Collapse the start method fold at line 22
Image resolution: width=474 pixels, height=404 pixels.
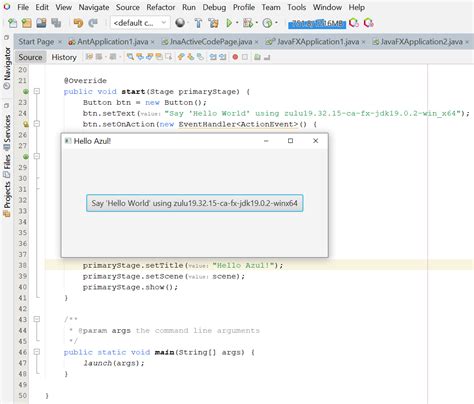[37, 91]
